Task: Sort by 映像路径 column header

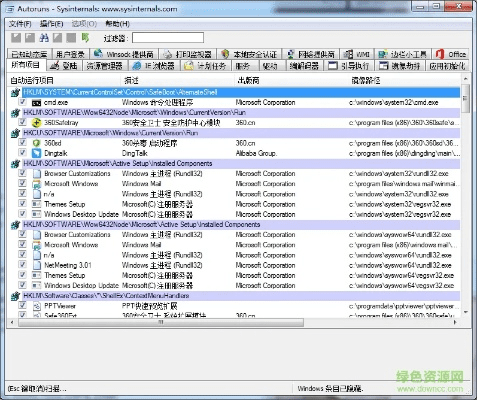Action: pyautogui.click(x=404, y=80)
